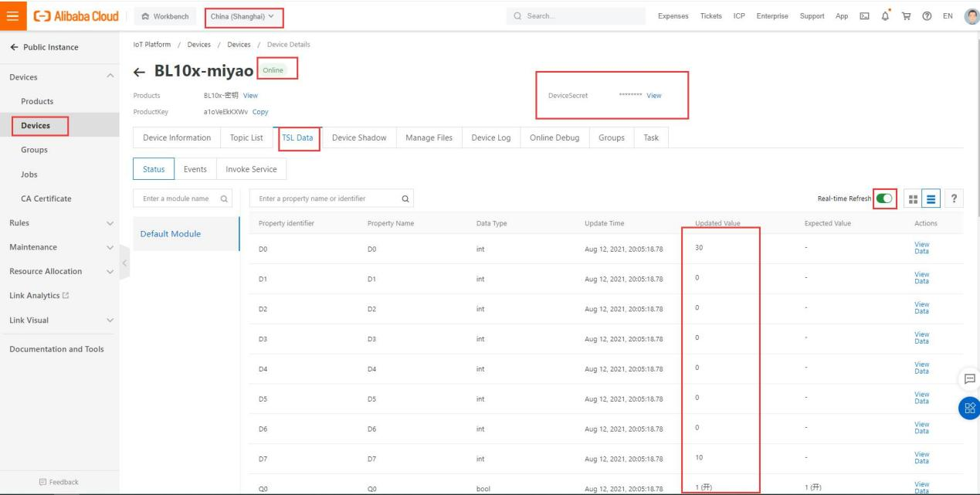Open View Data for property D3

pyautogui.click(x=921, y=338)
